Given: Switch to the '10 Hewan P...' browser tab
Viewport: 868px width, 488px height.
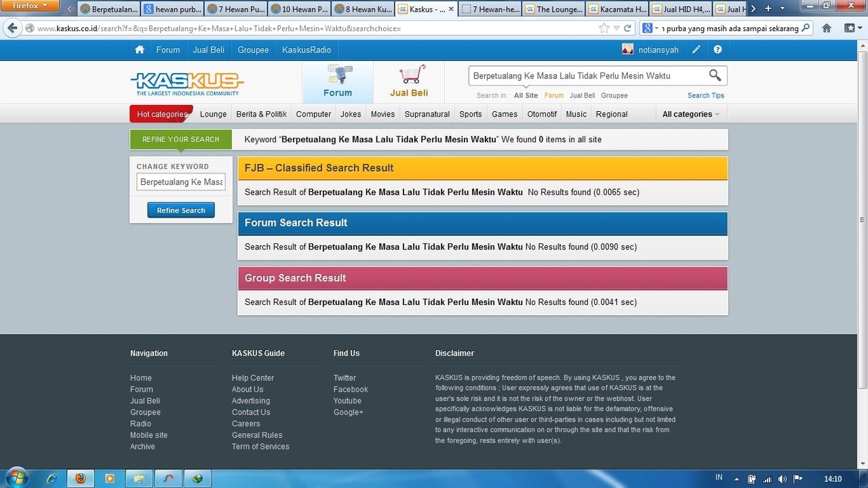Looking at the screenshot, I should (299, 9).
